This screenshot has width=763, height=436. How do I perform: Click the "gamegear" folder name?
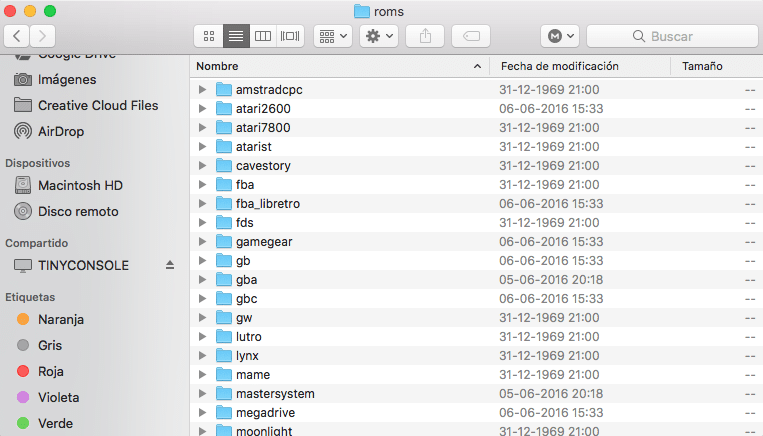[x=264, y=242]
